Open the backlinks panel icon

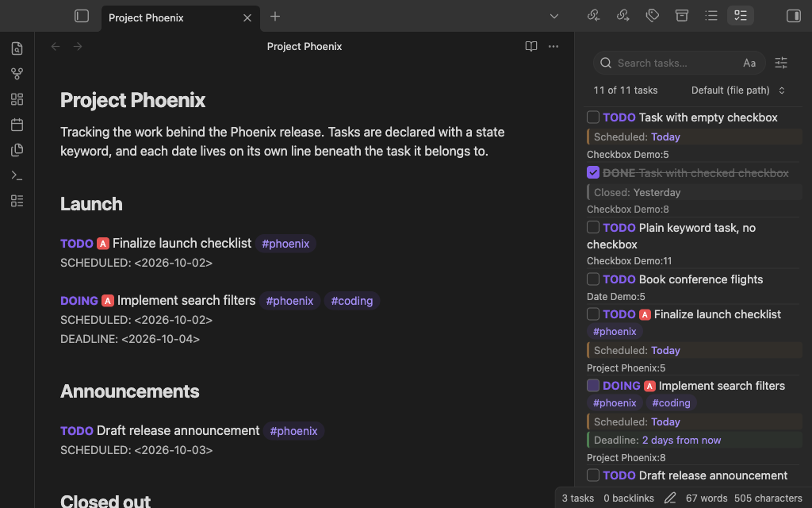pyautogui.click(x=593, y=16)
